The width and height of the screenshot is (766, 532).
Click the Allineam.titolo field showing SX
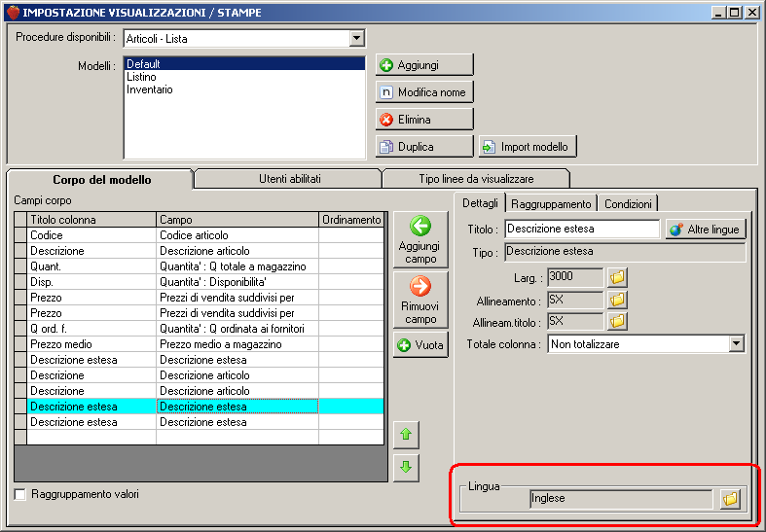[x=575, y=321]
